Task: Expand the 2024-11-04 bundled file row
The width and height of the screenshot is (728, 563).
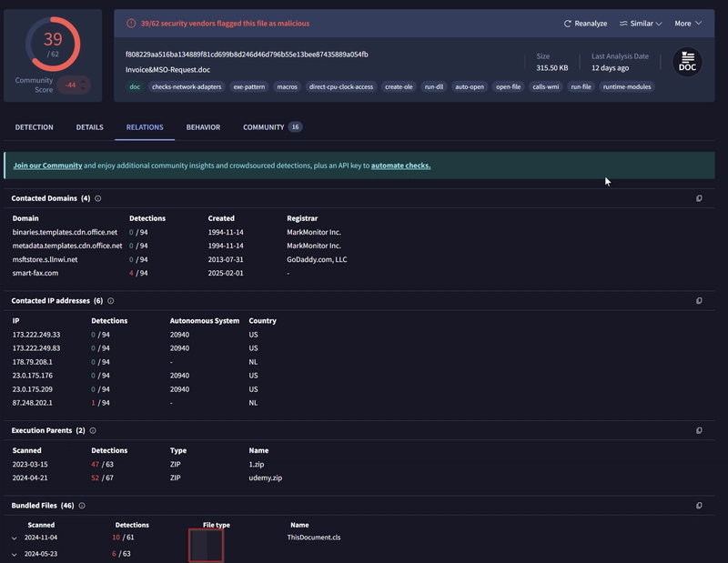Action: coord(15,538)
